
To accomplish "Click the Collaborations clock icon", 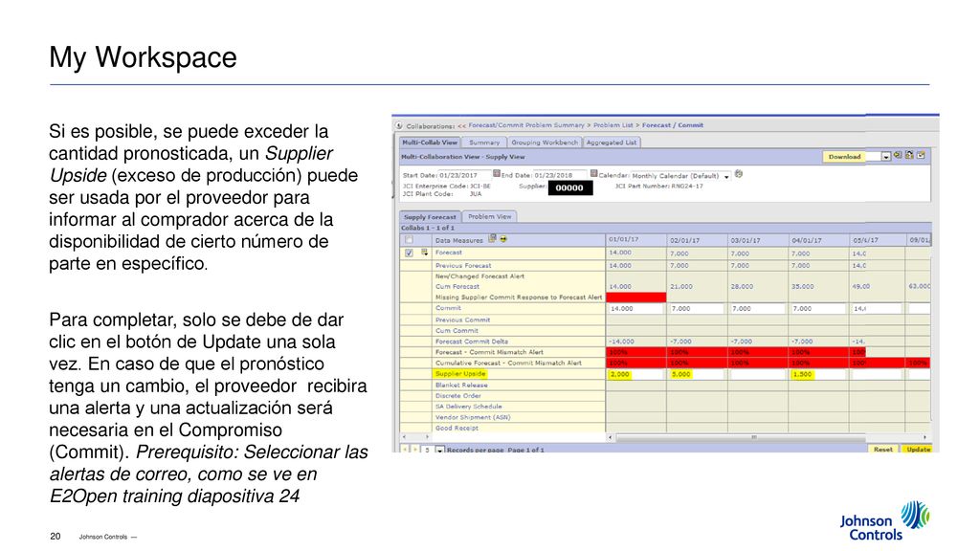I will [x=399, y=125].
